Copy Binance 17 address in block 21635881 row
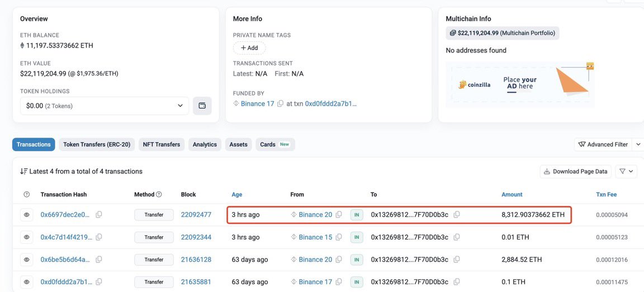Viewport: 644px width, 292px height. point(339,282)
